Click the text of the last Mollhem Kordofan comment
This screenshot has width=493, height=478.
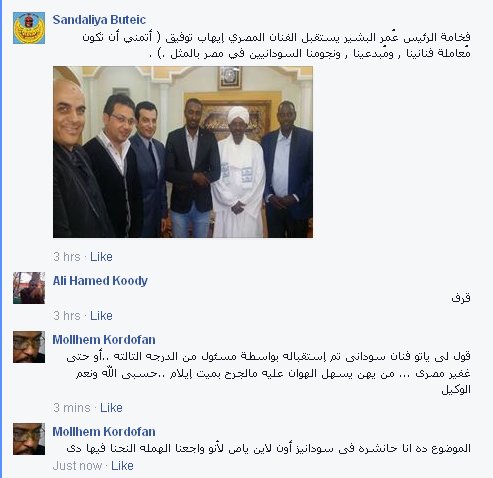click(x=268, y=448)
